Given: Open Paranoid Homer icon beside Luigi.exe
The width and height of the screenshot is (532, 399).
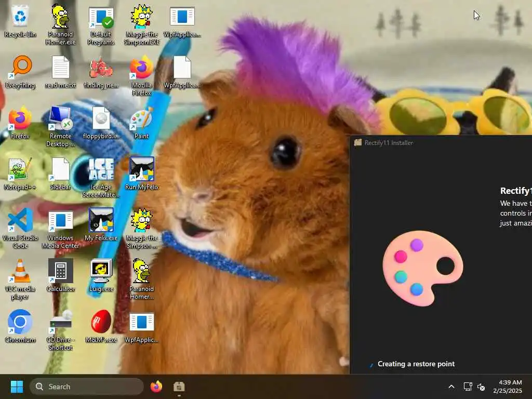Looking at the screenshot, I should 141,280.
